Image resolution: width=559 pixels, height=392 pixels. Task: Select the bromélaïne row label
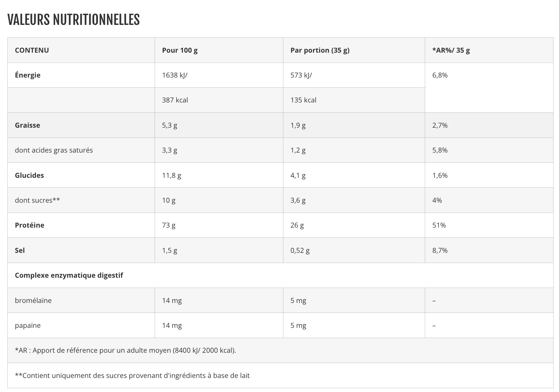[33, 300]
